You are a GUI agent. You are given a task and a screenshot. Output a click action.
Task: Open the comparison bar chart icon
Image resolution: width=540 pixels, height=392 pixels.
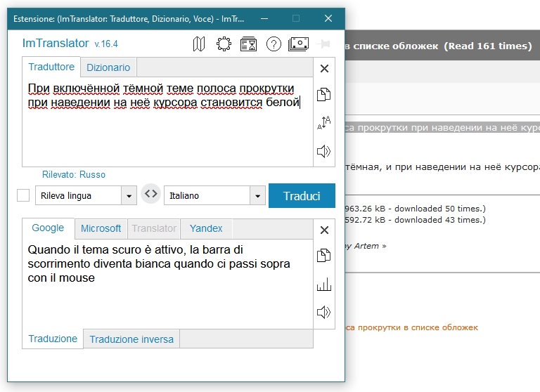(x=323, y=285)
